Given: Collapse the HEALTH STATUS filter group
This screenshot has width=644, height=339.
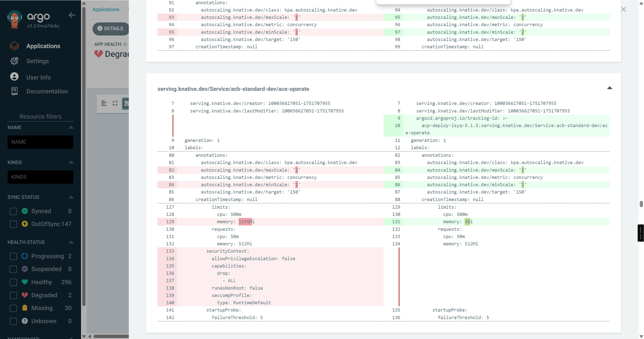Looking at the screenshot, I should pyautogui.click(x=71, y=242).
